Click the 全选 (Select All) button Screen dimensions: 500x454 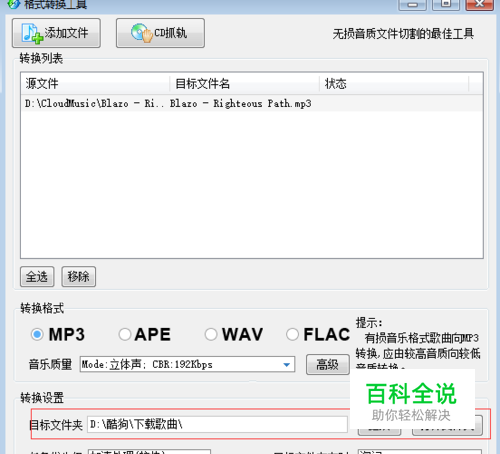[x=37, y=276]
